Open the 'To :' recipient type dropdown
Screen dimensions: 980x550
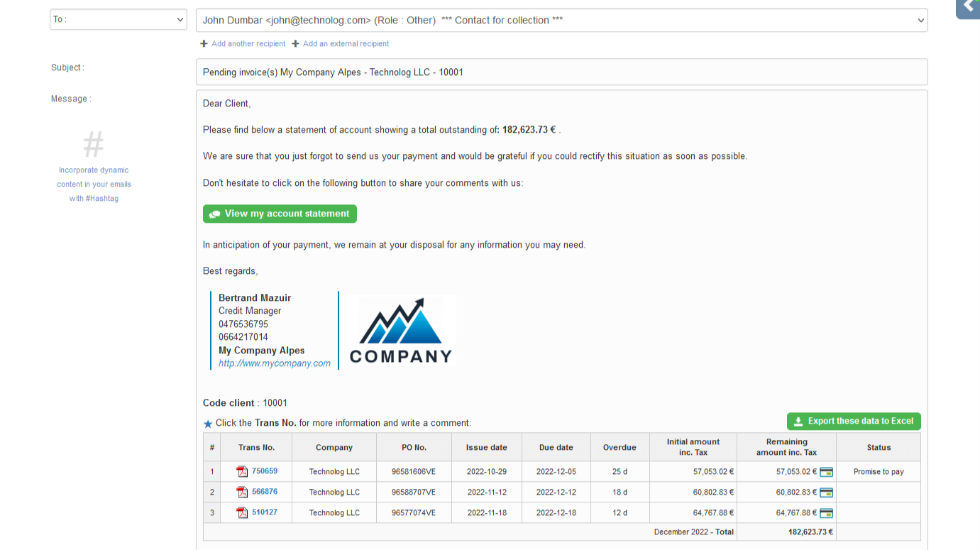click(119, 20)
